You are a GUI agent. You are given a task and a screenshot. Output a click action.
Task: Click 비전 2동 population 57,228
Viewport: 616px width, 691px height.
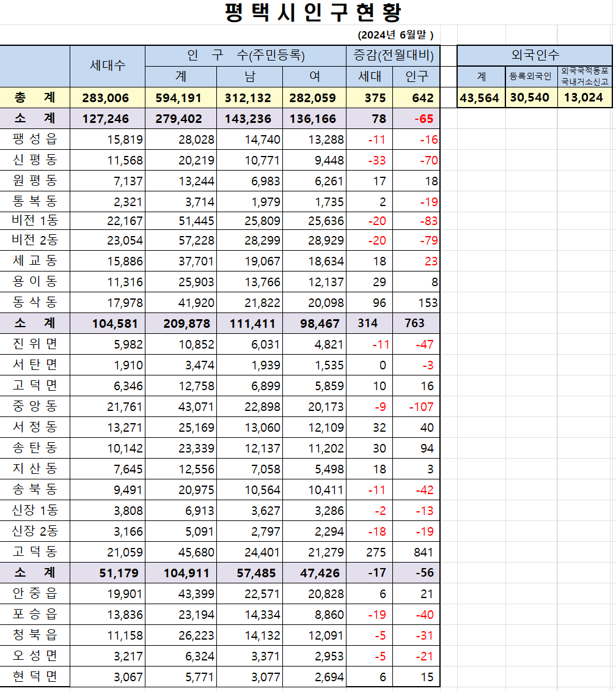pos(196,240)
